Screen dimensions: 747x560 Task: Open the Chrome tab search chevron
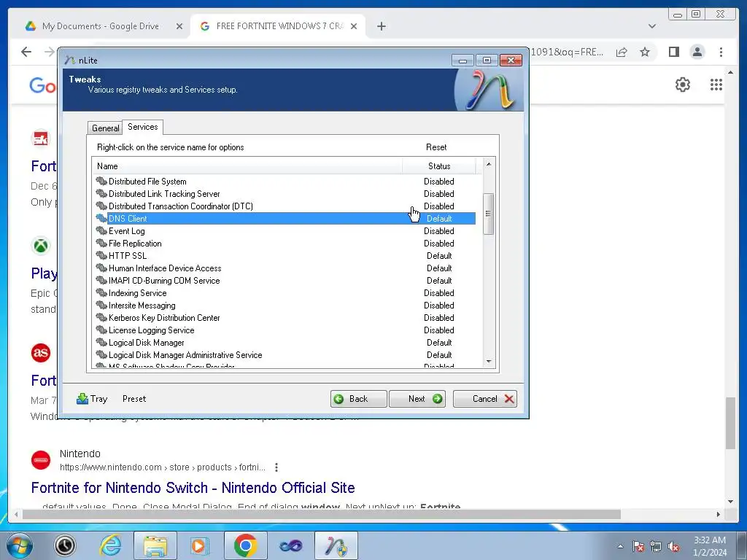click(x=651, y=26)
